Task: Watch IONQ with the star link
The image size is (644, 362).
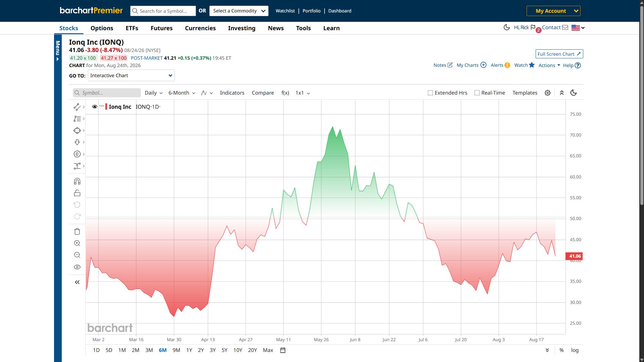Action: (x=524, y=65)
